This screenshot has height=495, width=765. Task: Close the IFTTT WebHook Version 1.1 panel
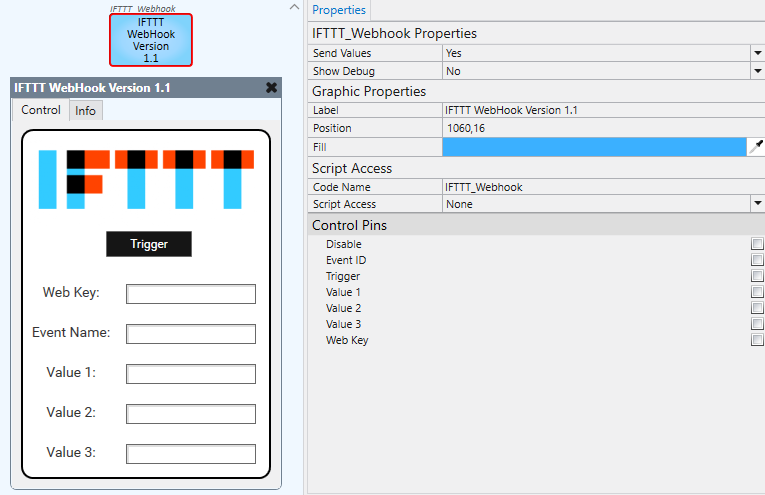click(271, 88)
